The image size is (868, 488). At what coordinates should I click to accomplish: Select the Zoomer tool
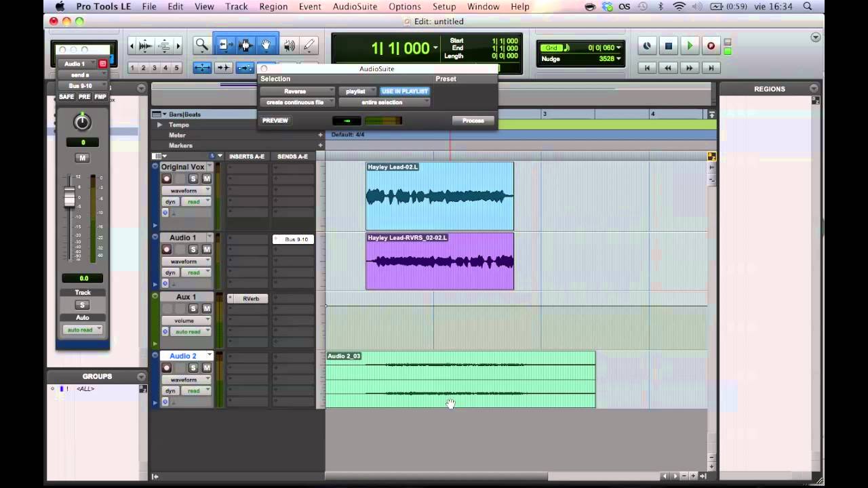(202, 45)
